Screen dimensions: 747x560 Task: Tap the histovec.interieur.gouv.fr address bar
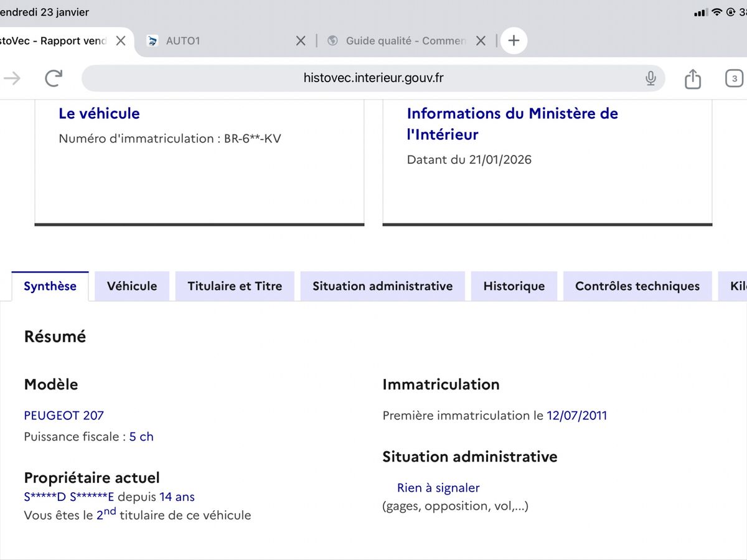[374, 78]
